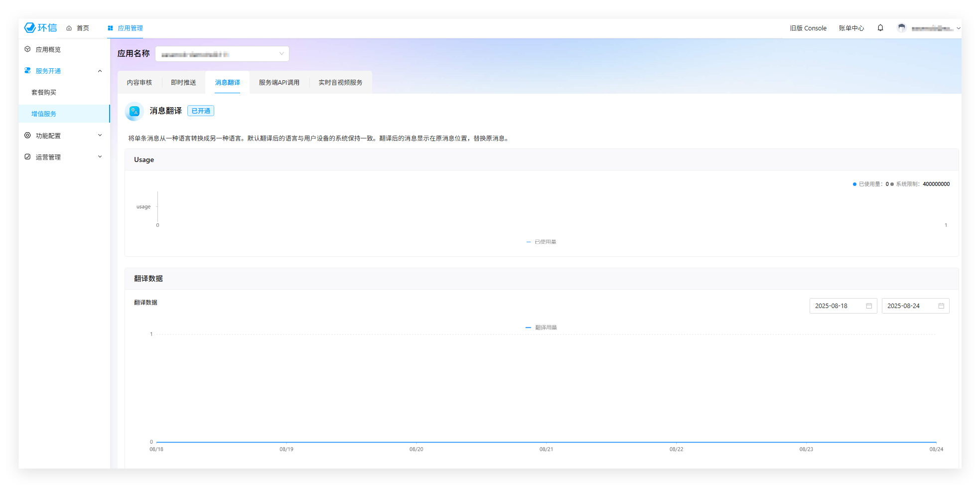The width and height of the screenshot is (980, 487).
Task: Go to 账单中心
Action: (x=851, y=28)
